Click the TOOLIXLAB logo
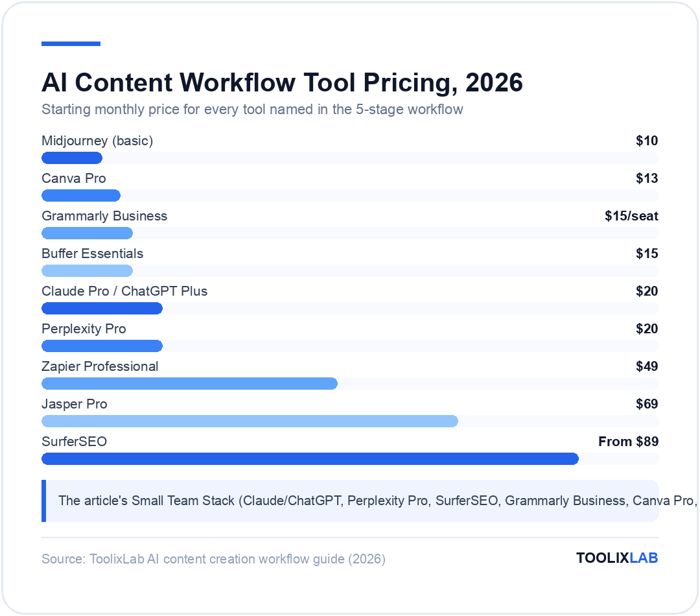This screenshot has height=616, width=700. (617, 558)
